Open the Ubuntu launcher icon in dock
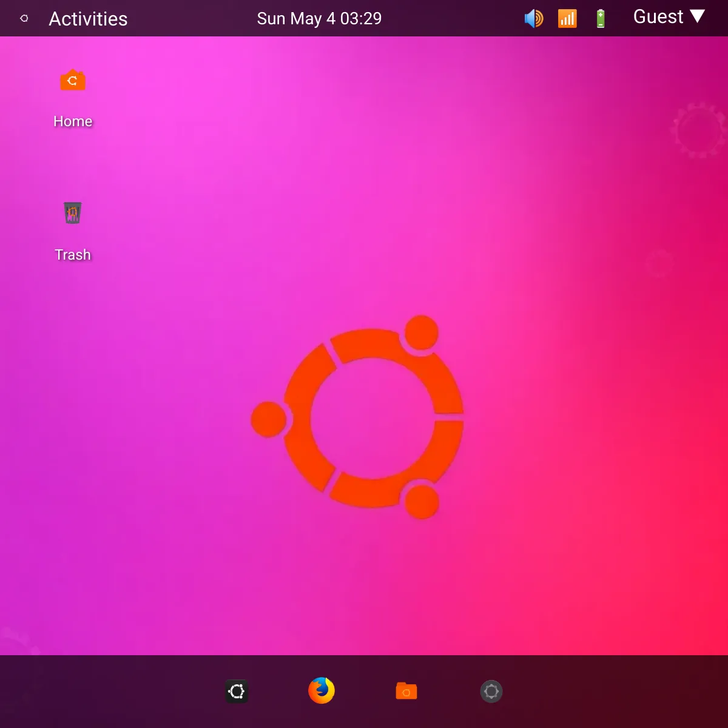 tap(237, 691)
